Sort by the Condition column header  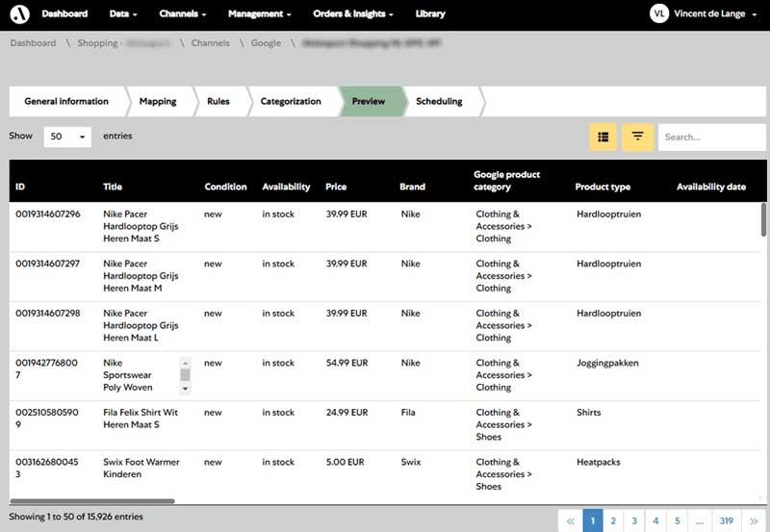point(225,187)
